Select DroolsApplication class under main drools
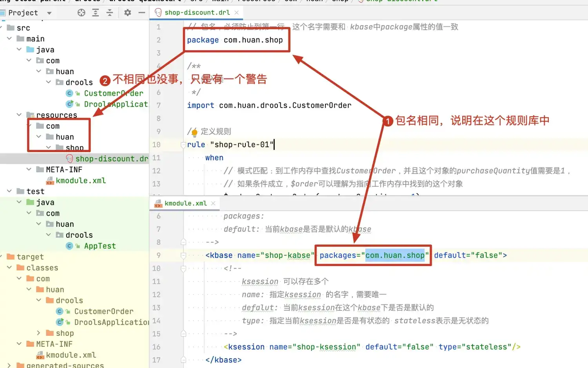 116,104
